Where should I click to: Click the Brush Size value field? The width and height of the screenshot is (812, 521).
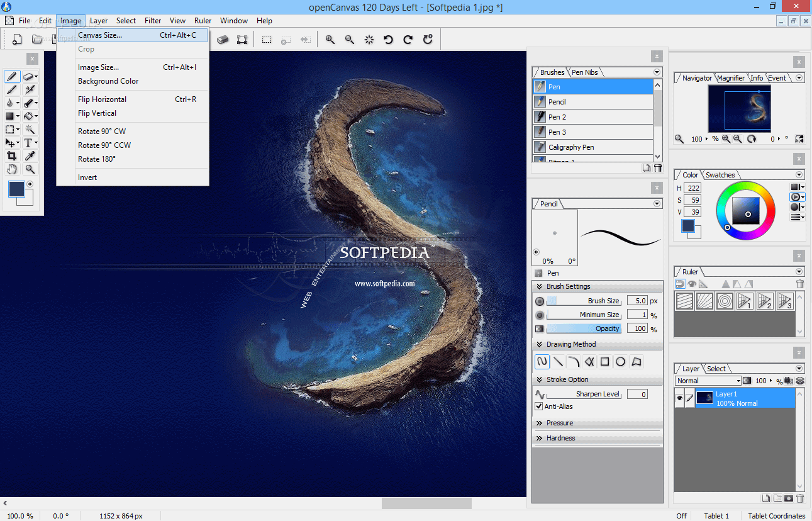click(637, 301)
